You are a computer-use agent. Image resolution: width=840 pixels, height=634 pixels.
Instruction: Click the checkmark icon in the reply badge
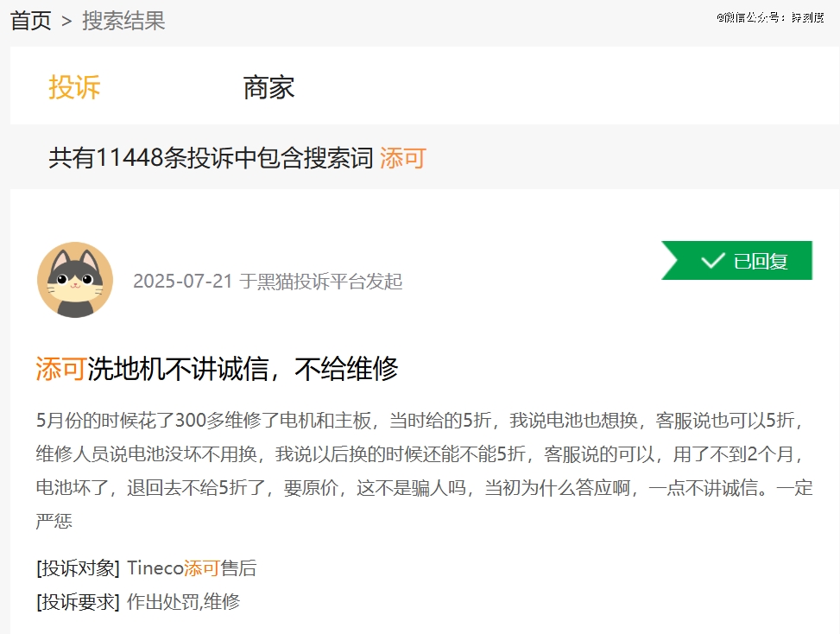pyautogui.click(x=712, y=261)
